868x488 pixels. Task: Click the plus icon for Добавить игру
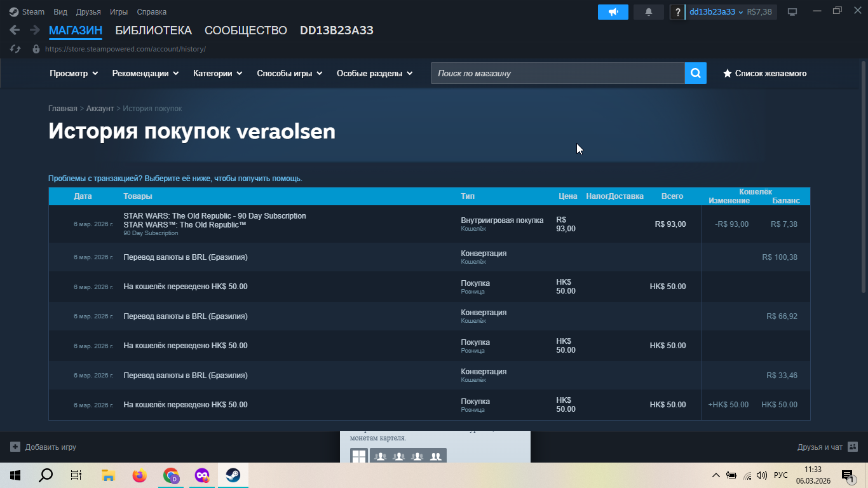pos(15,447)
